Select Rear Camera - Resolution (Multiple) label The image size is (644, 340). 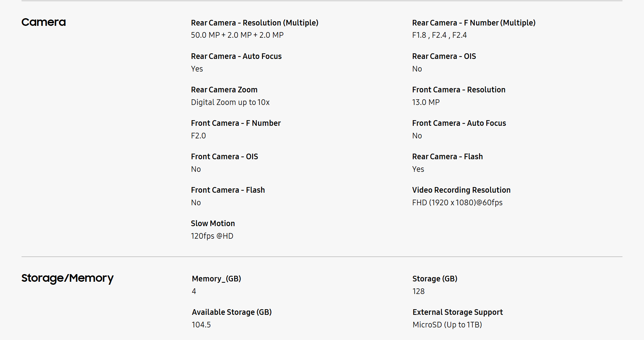(254, 23)
